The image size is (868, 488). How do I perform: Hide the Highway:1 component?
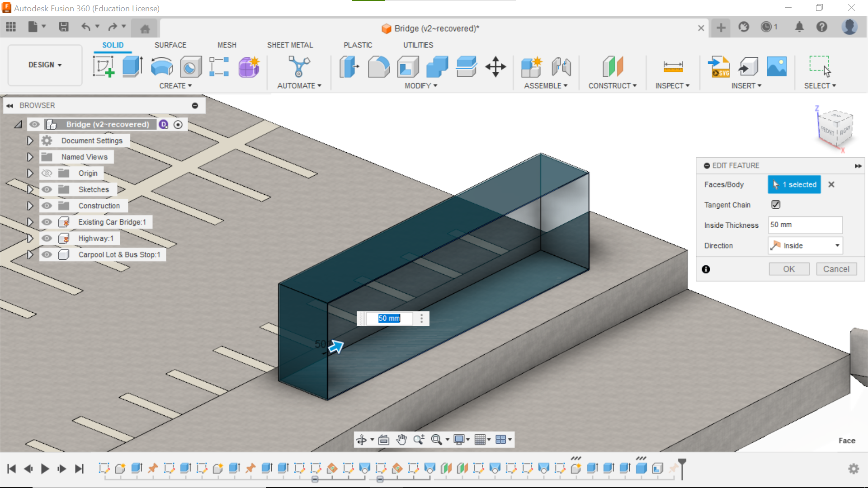click(x=47, y=238)
